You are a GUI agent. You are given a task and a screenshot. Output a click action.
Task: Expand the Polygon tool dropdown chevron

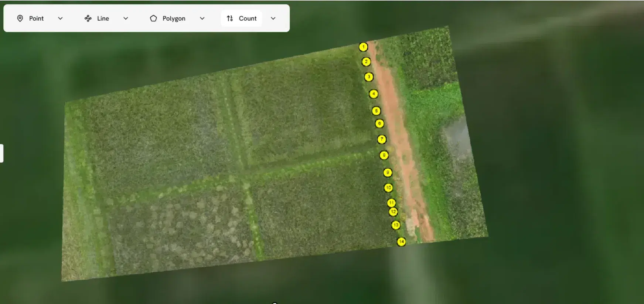(x=202, y=18)
